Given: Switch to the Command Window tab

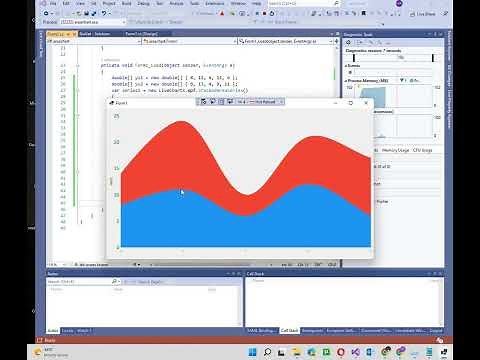Looking at the screenshot, I should point(376,331).
